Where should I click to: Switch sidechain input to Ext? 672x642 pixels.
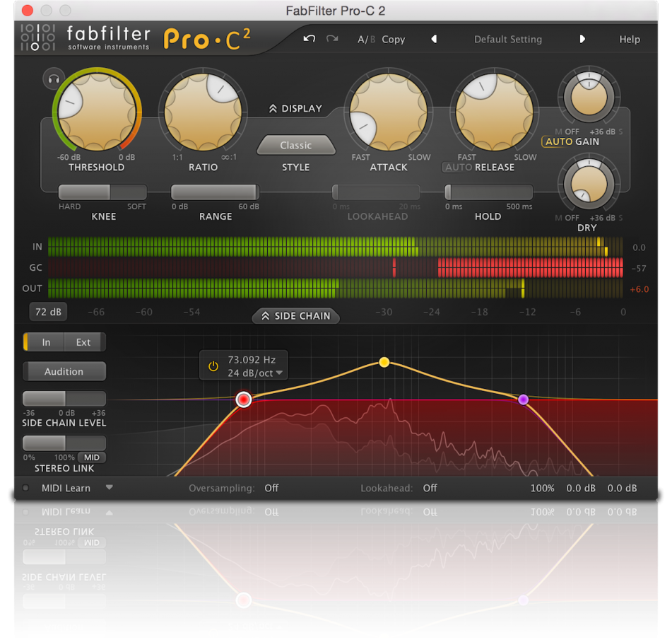[x=83, y=342]
